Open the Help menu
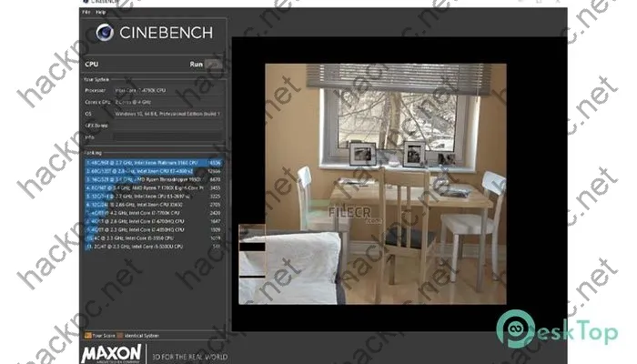This screenshot has width=637, height=364. click(x=101, y=12)
